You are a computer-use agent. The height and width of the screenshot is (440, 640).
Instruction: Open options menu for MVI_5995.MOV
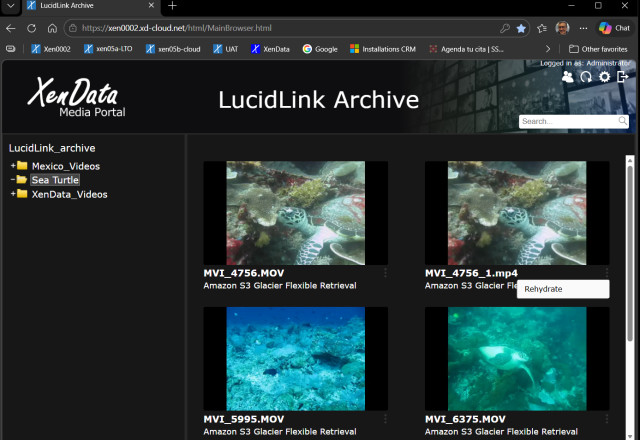[x=385, y=419]
